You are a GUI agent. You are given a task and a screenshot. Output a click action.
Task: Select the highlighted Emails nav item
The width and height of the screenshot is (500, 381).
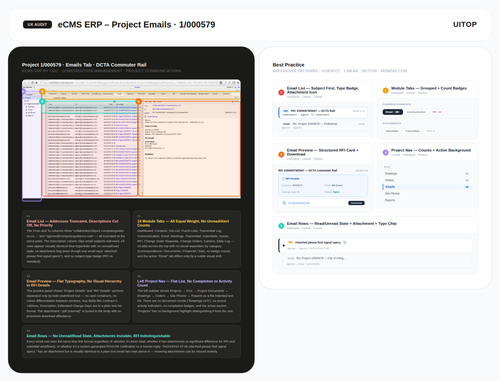(427, 187)
